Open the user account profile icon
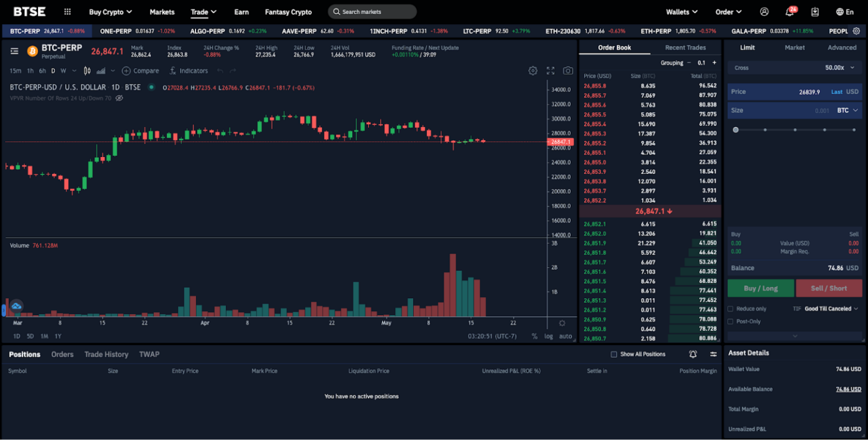868x440 pixels. click(x=764, y=12)
